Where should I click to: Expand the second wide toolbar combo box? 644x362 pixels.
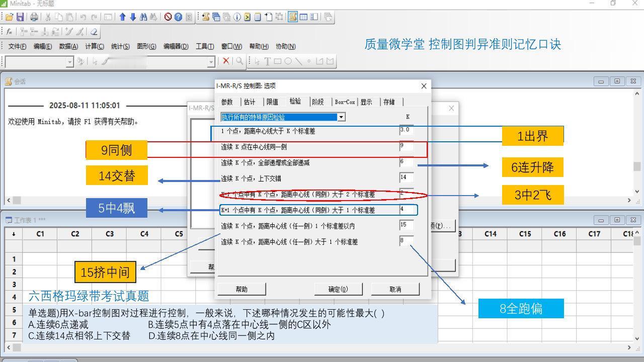click(x=211, y=61)
